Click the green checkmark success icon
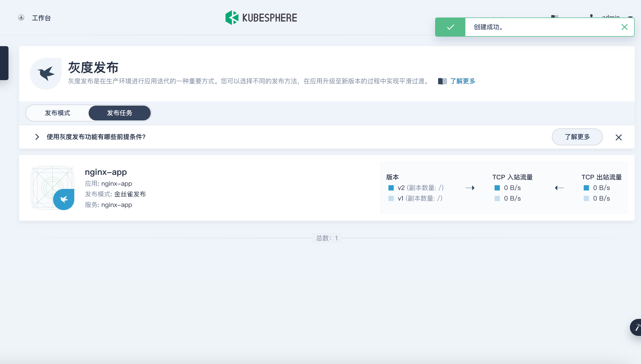 point(450,27)
